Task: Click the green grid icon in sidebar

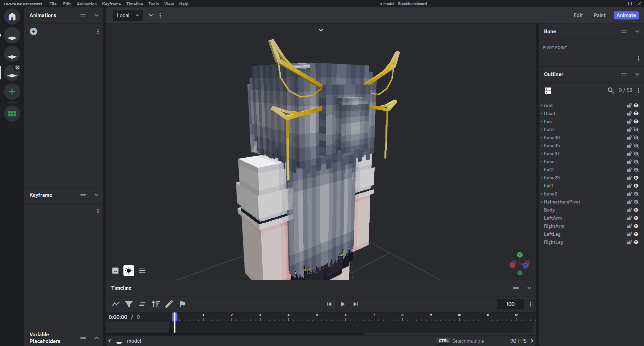Action: pos(12,114)
